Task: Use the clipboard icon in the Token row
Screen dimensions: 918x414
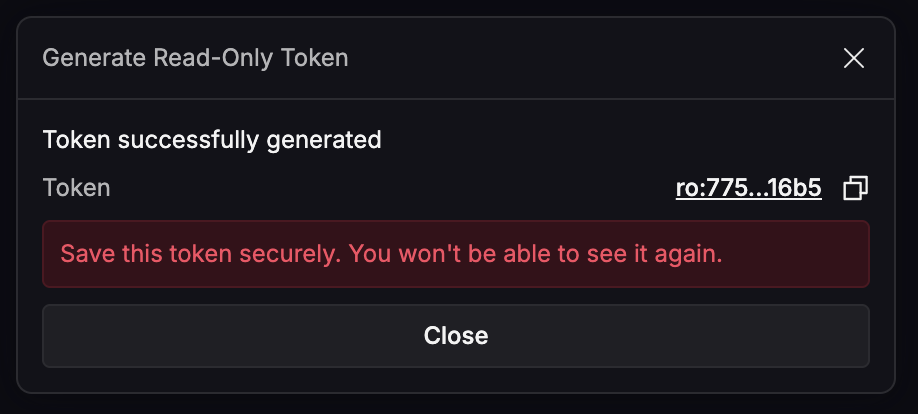Action: coord(855,188)
